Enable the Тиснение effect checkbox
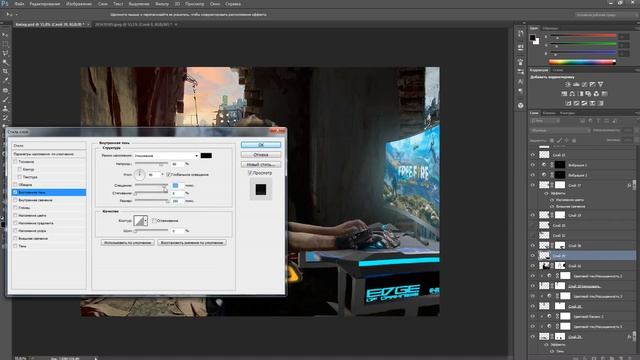Screen dimensions: 640x360 pos(15,162)
